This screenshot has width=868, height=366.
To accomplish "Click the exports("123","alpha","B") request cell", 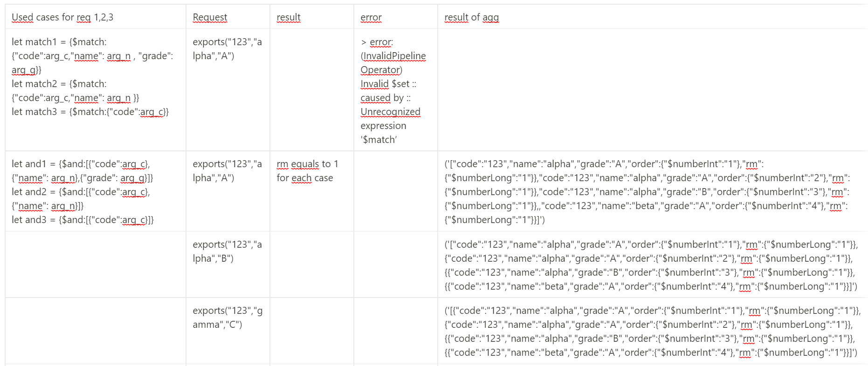I will (227, 251).
